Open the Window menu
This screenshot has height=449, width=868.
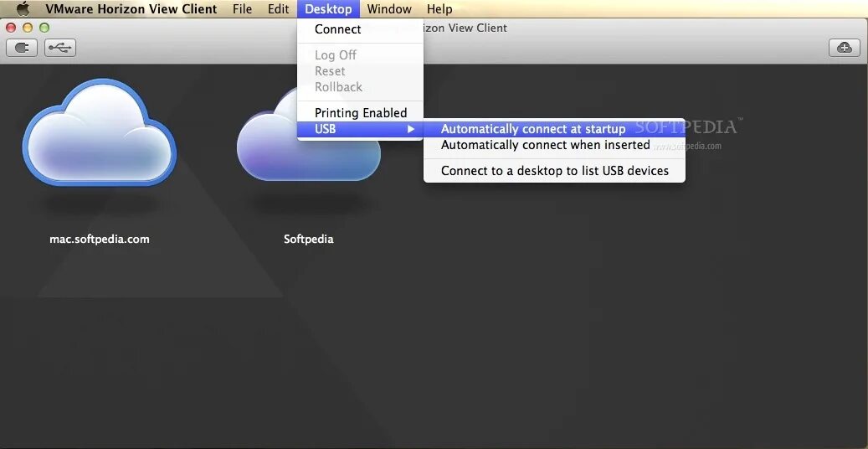[389, 9]
